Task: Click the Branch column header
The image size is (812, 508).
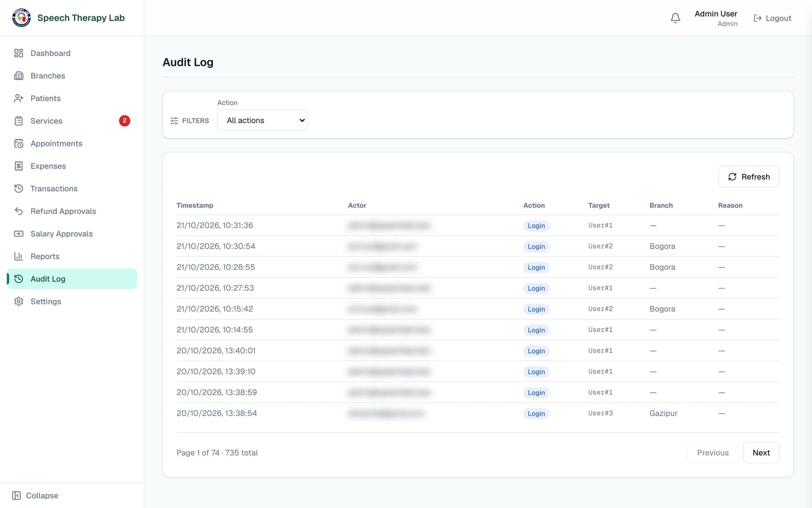Action: [x=661, y=205]
